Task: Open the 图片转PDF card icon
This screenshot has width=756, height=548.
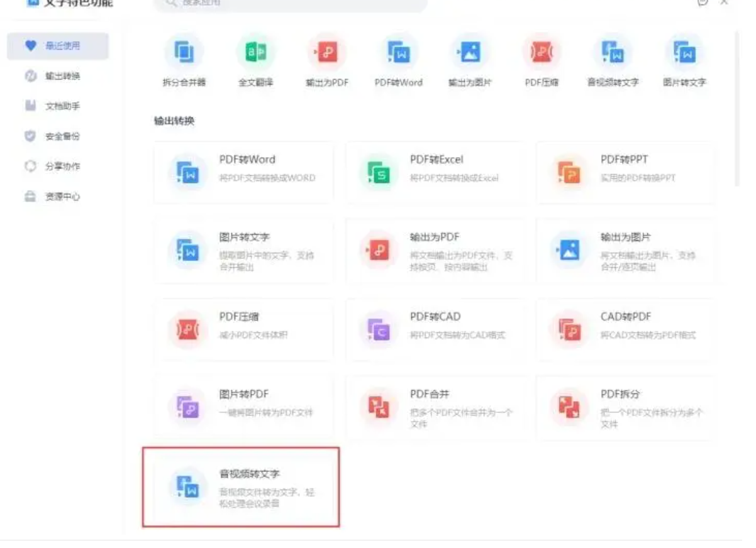Action: pos(187,407)
